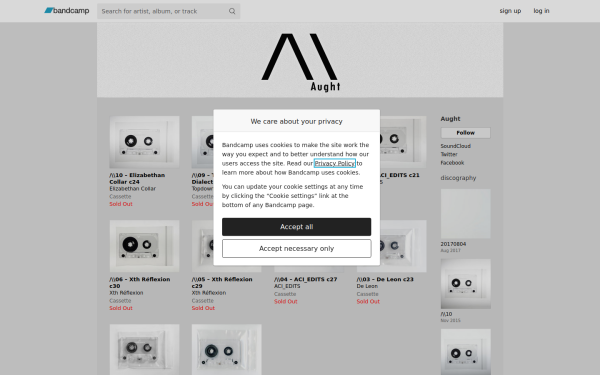Image resolution: width=600 pixels, height=375 pixels.
Task: Click the 'We care about your privacy' heading
Action: click(296, 121)
